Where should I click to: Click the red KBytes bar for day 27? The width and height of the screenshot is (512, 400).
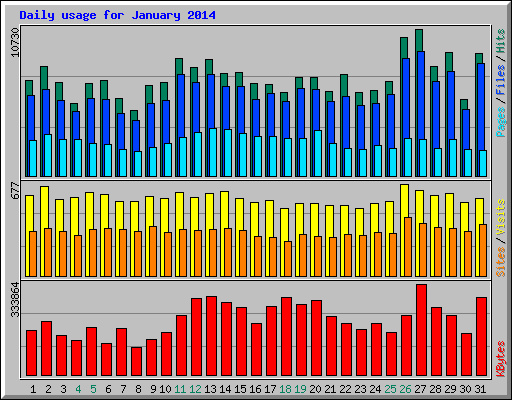coord(421,330)
